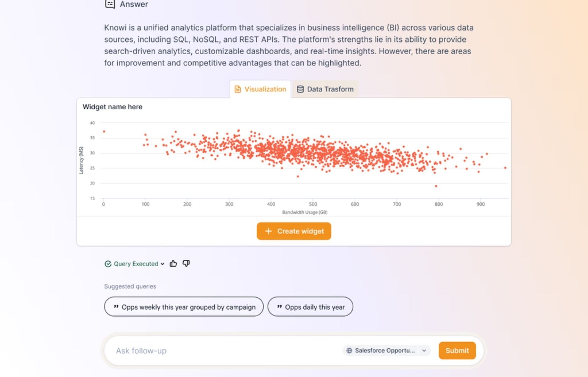Click the chevron next to Salesforce Opportu...
This screenshot has height=377, width=588.
tap(424, 350)
